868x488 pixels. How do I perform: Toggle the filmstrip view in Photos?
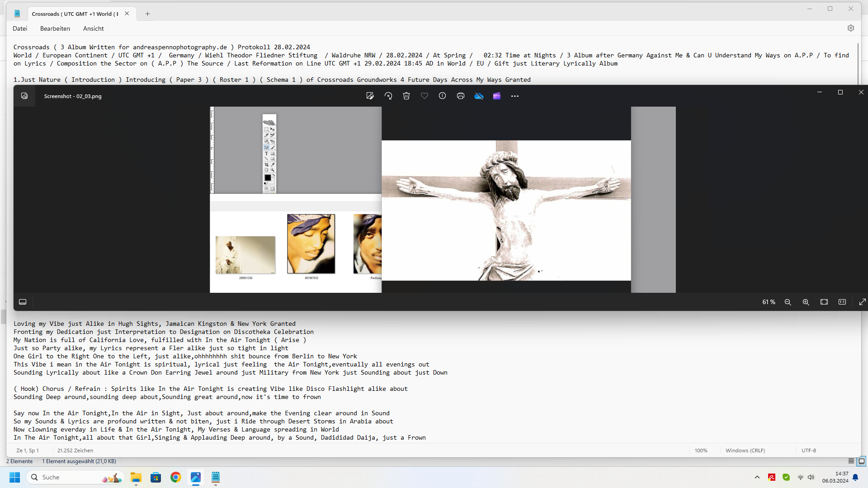(x=23, y=302)
